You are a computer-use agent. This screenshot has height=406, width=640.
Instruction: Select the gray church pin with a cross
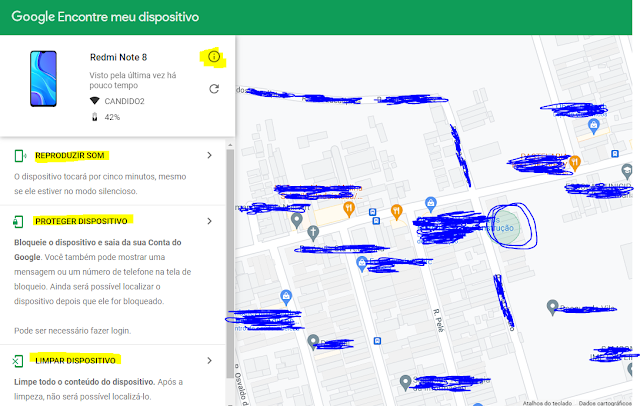tap(313, 233)
